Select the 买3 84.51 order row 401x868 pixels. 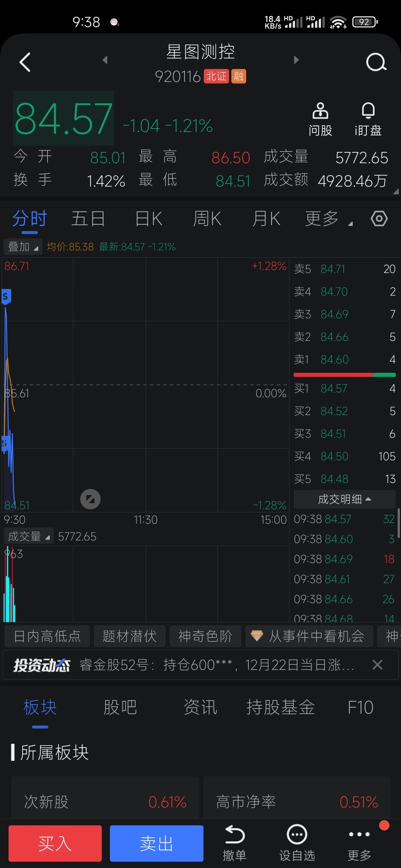coord(345,434)
